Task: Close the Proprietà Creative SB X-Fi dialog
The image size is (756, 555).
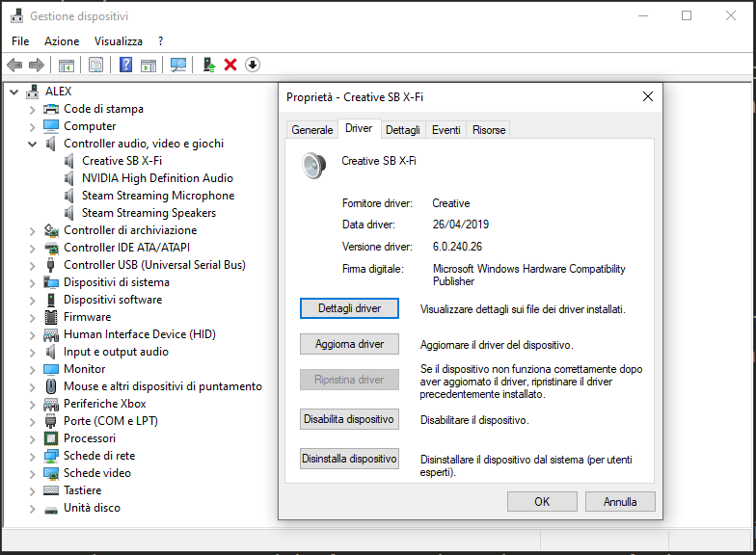Action: 648,96
